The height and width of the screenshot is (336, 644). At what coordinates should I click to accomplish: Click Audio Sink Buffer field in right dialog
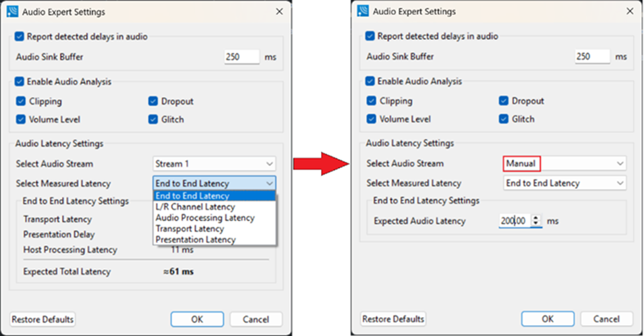[593, 56]
